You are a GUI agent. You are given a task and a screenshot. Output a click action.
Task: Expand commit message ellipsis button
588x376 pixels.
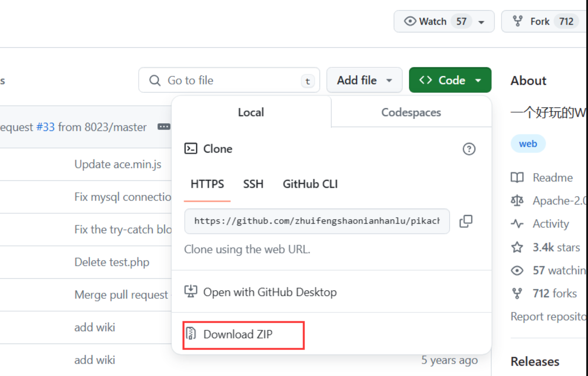tap(164, 127)
